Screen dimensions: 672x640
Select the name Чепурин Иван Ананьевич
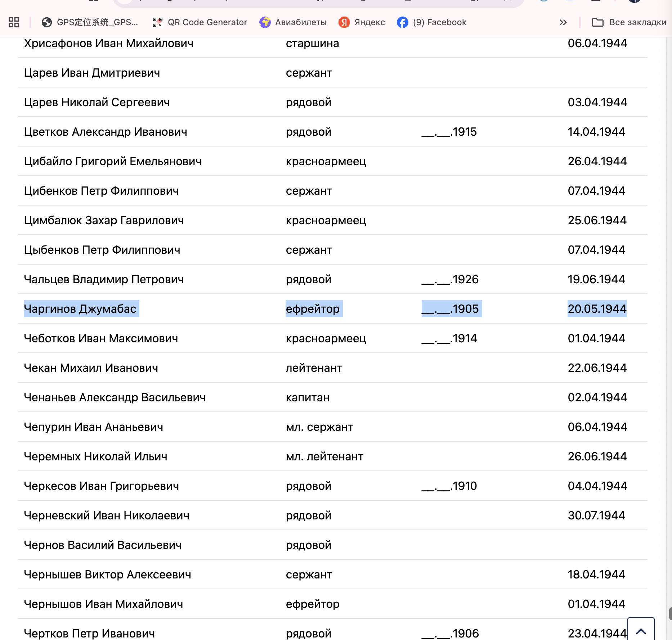[93, 427]
